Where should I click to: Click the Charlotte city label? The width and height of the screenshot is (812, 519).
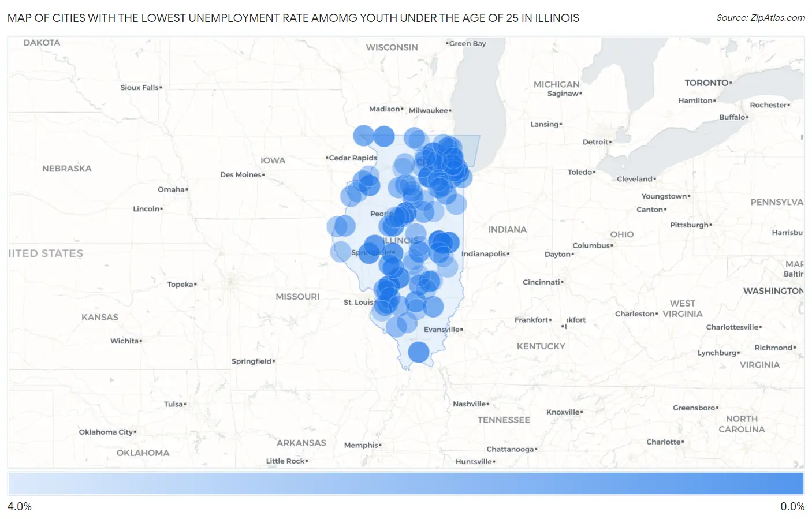(x=665, y=442)
